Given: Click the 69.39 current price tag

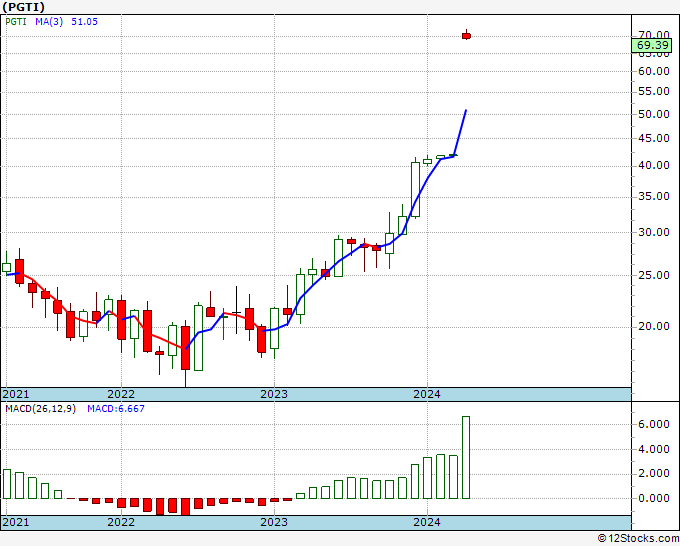Looking at the screenshot, I should click(x=652, y=45).
